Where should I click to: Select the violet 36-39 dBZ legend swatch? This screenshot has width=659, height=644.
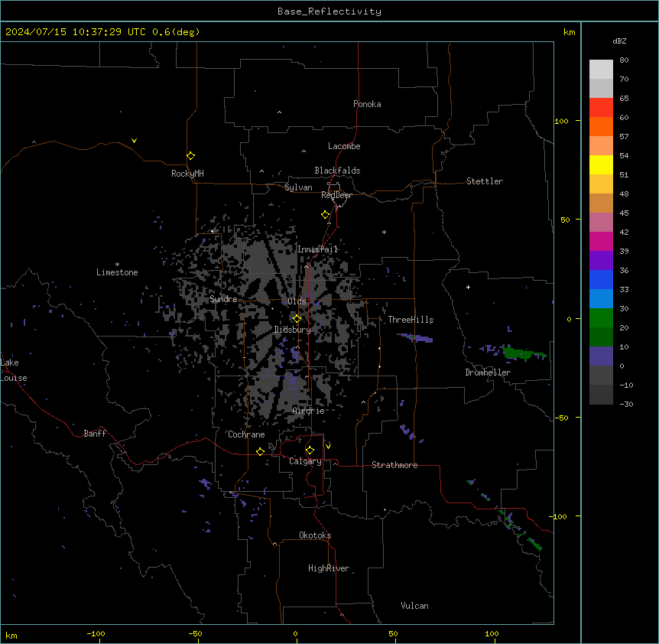pos(601,261)
